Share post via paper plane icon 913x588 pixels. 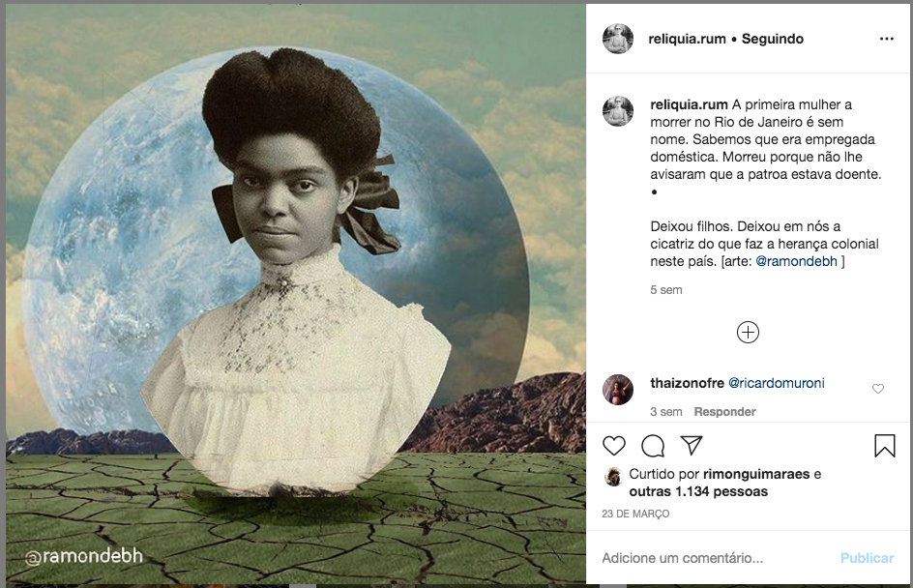(692, 446)
